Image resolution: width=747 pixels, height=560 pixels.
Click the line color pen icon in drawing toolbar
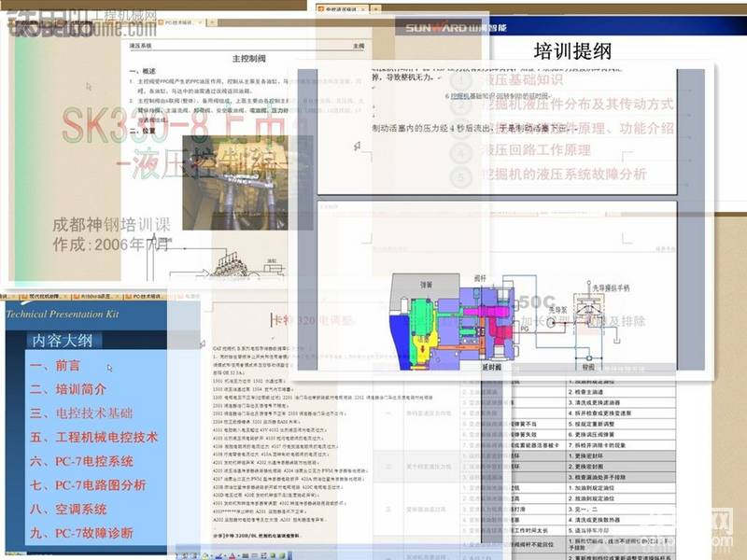(218, 555)
